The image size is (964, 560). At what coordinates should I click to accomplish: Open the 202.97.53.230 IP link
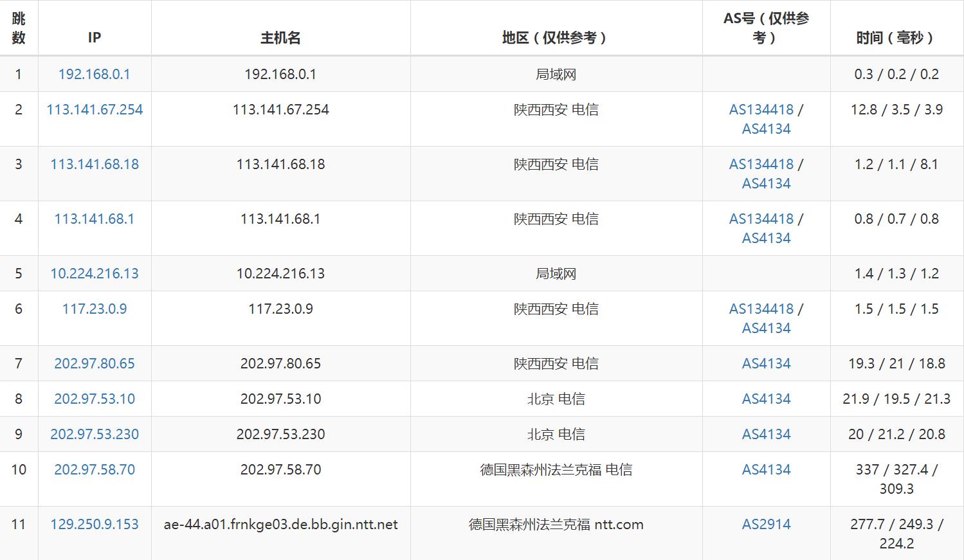(95, 434)
